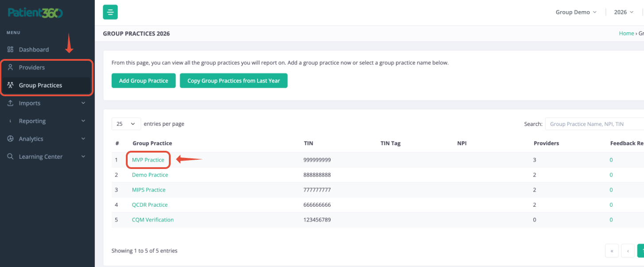Click the group practice search field
This screenshot has width=644, height=267.
pos(594,124)
